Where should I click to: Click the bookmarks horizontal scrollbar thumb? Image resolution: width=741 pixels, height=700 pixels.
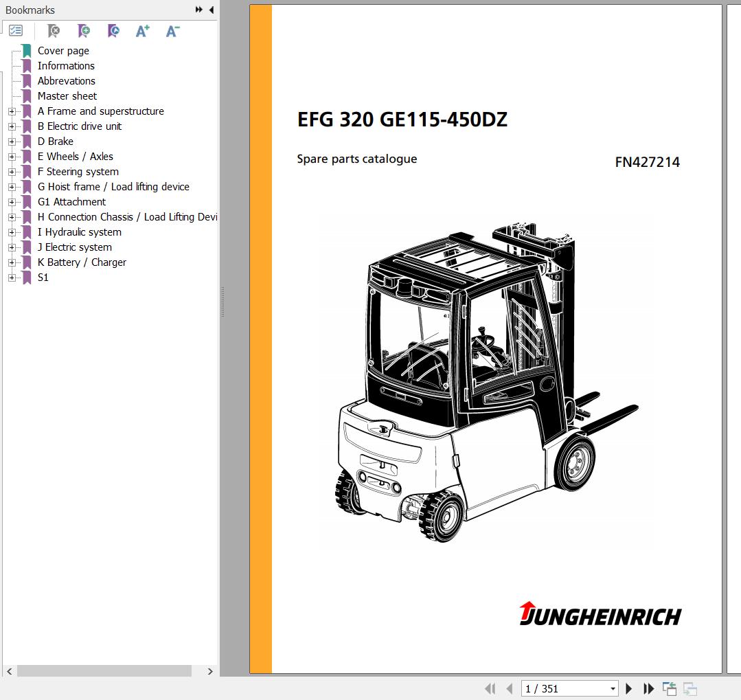pos(104,671)
